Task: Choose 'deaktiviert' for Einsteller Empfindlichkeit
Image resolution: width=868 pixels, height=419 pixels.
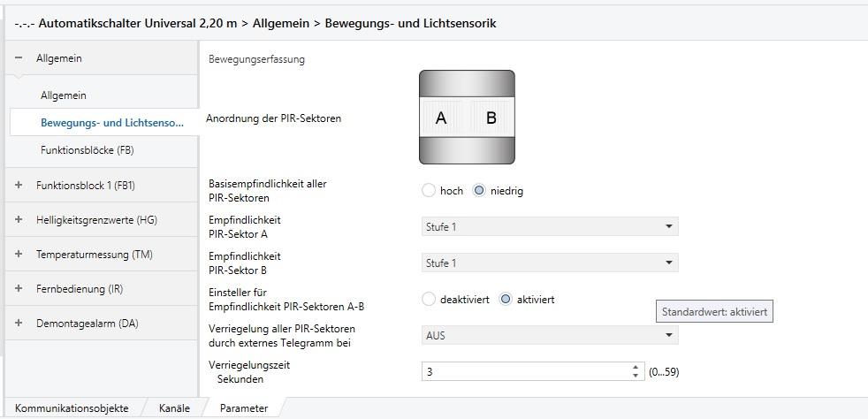Action: click(429, 299)
